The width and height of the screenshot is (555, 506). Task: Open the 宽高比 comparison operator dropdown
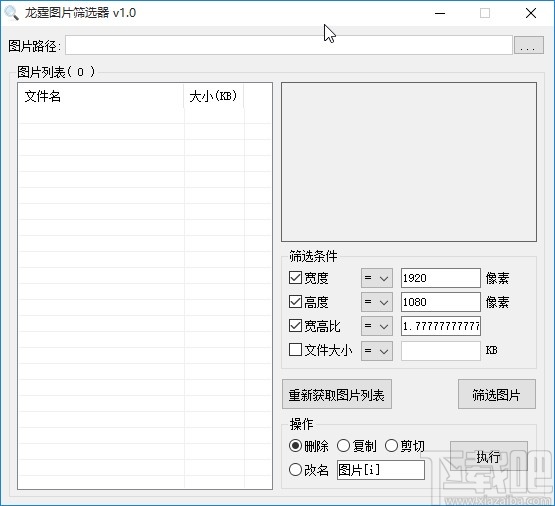377,326
